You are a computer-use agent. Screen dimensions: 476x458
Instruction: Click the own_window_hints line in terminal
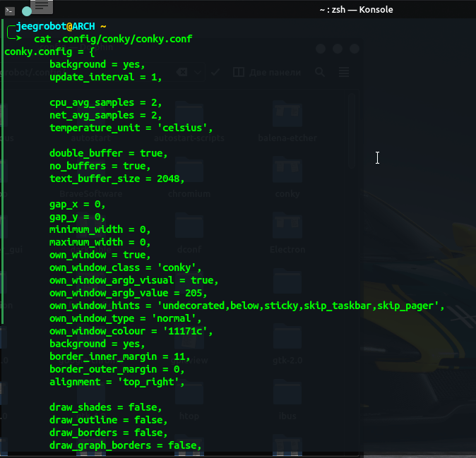246,306
